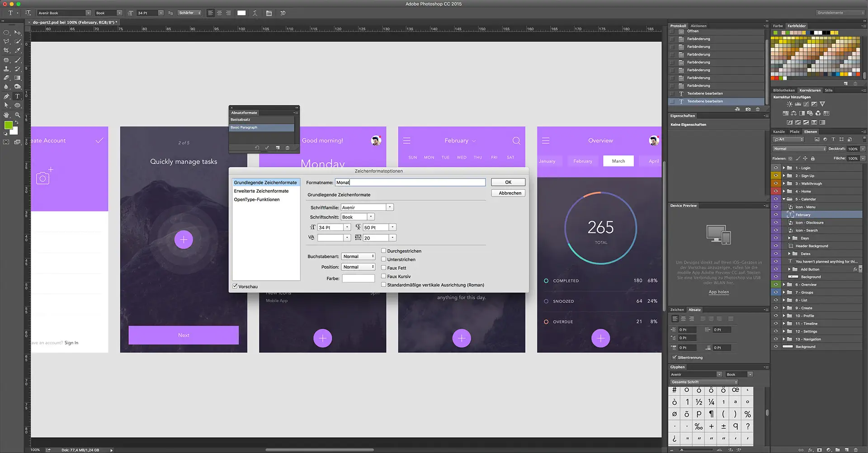Click the Brightness/Contrast adjustment icon

point(789,104)
